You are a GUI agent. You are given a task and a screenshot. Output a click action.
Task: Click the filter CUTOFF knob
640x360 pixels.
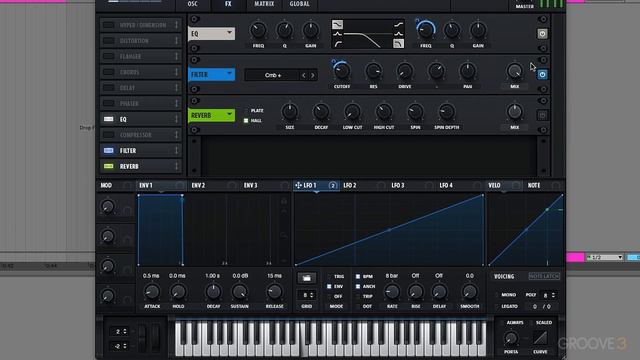(x=342, y=71)
